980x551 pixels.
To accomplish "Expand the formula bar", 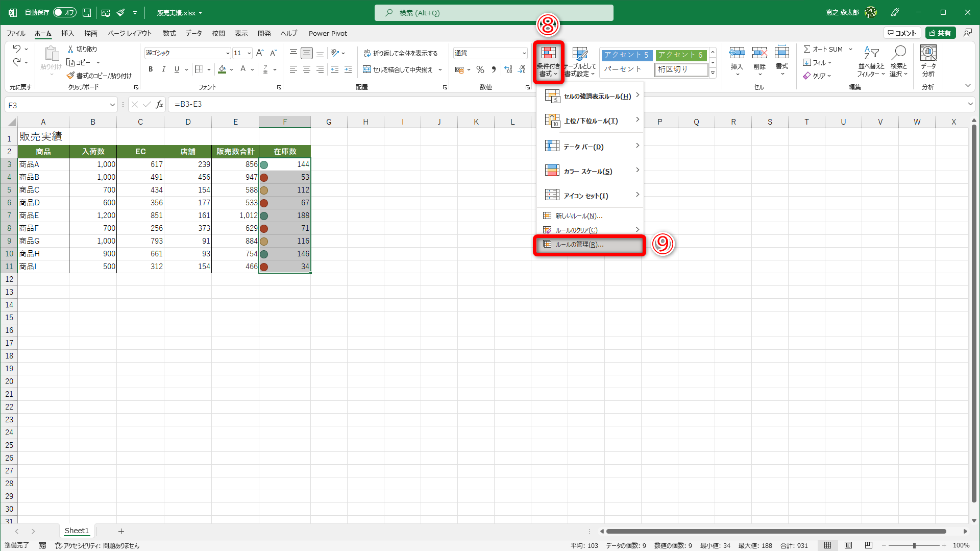I will pos(970,104).
